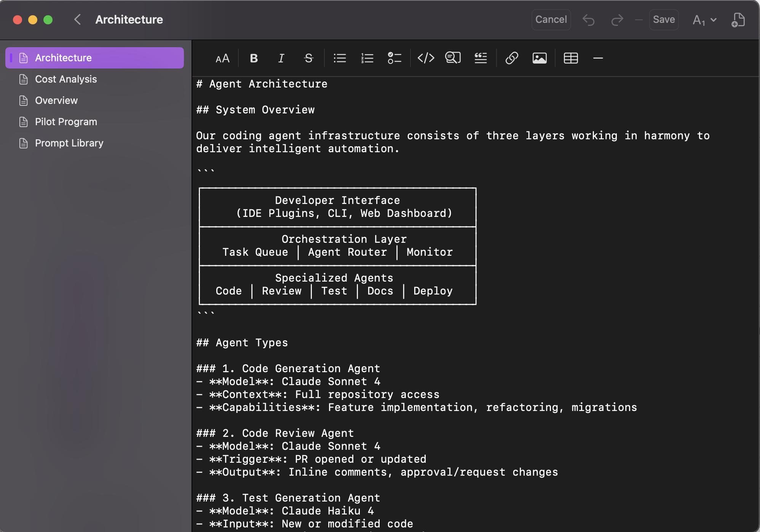Viewport: 760px width, 532px height.
Task: Insert a numbered list
Action: (367, 58)
